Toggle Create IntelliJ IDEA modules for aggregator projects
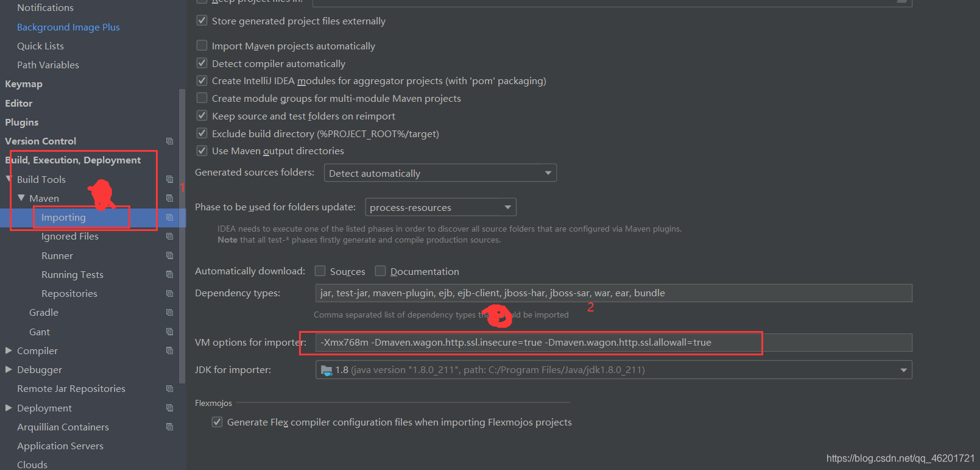980x470 pixels. pos(202,80)
